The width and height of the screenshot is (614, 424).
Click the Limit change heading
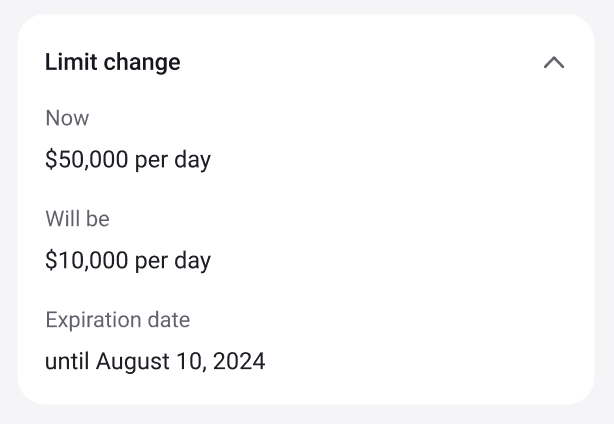click(x=112, y=62)
